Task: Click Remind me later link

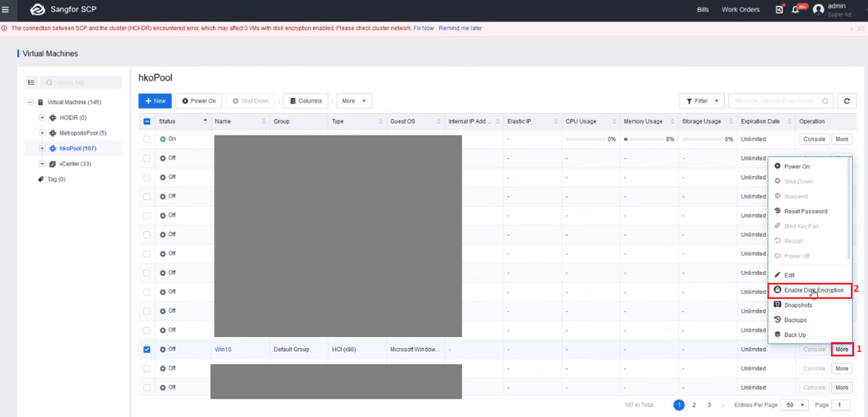Action: (460, 28)
